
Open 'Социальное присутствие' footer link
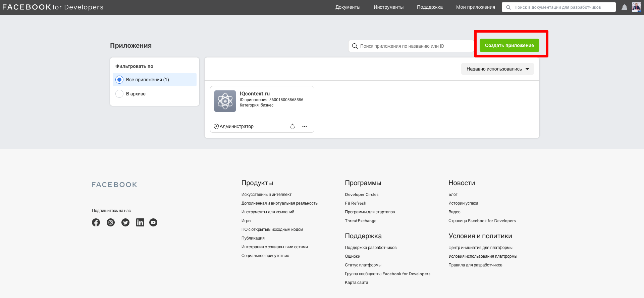265,256
